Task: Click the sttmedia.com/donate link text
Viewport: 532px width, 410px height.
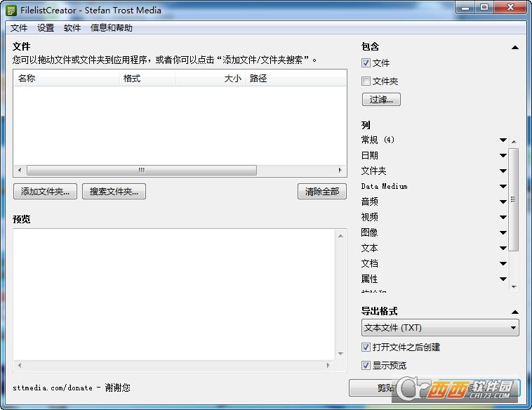Action: 52,388
